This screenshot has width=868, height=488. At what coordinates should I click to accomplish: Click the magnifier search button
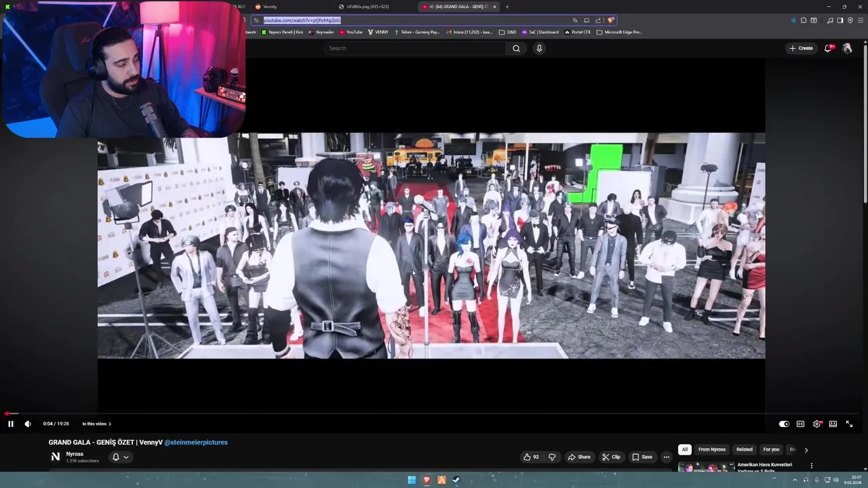pyautogui.click(x=516, y=48)
